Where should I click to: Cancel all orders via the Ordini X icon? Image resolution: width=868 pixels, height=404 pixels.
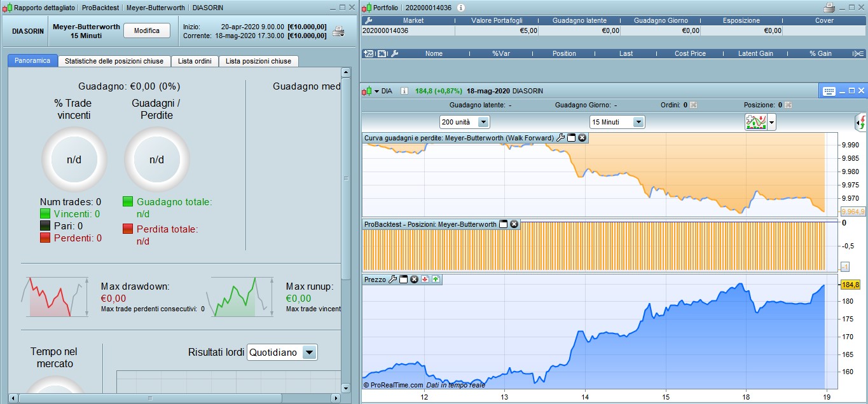[693, 105]
